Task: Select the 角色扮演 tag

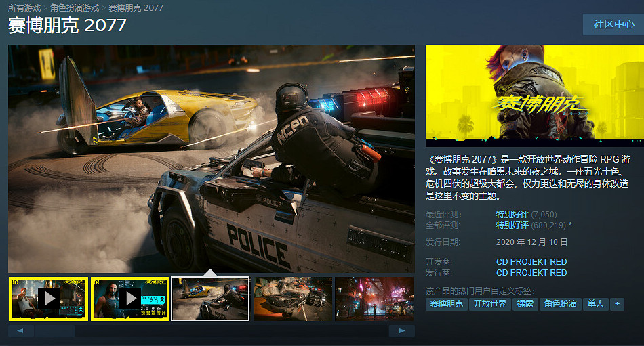Action: (x=560, y=304)
